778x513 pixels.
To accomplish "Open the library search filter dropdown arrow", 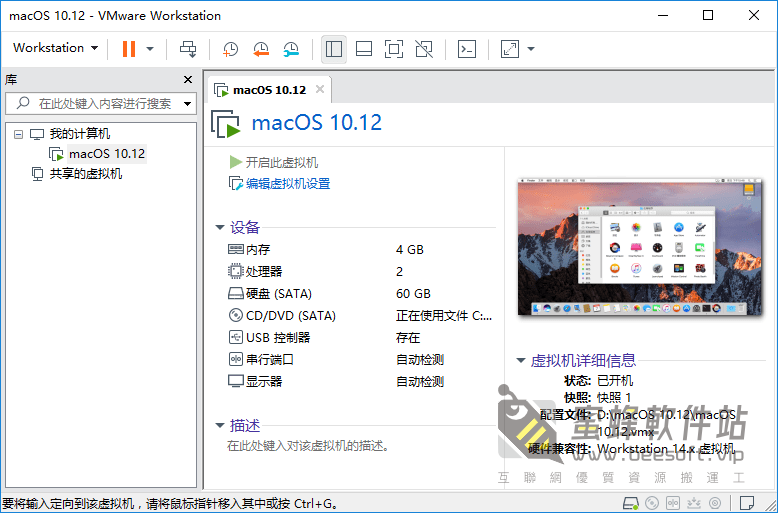I will [x=188, y=104].
